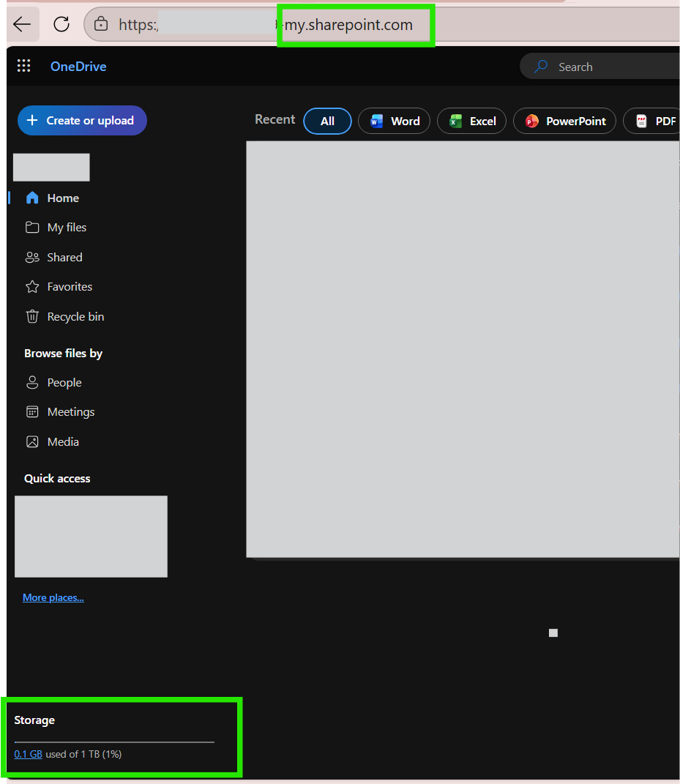Screen dimensions: 680x784
Task: Click the PowerPoint icon in filter chips
Action: pyautogui.click(x=532, y=121)
